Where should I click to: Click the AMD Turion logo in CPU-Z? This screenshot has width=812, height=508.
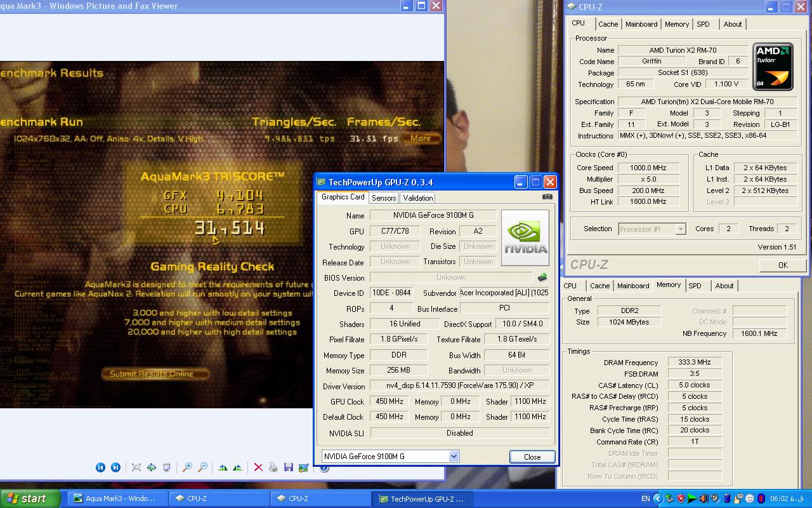tap(773, 66)
